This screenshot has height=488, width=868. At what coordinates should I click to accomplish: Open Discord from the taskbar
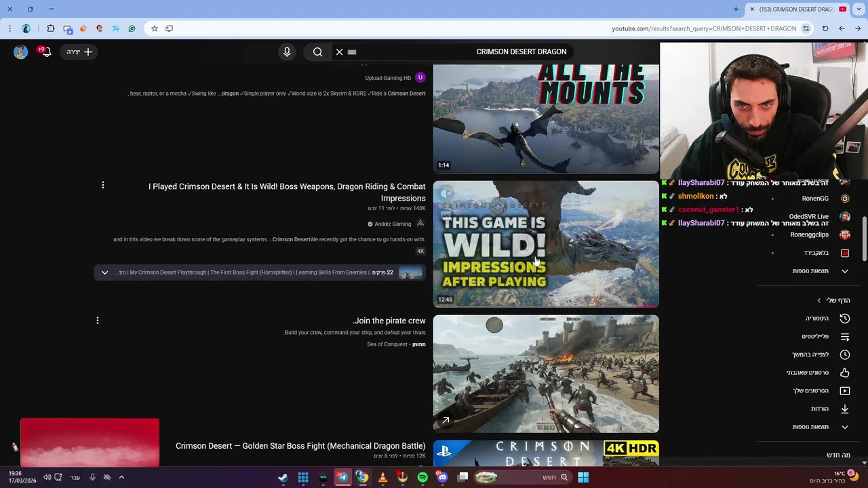[442, 477]
